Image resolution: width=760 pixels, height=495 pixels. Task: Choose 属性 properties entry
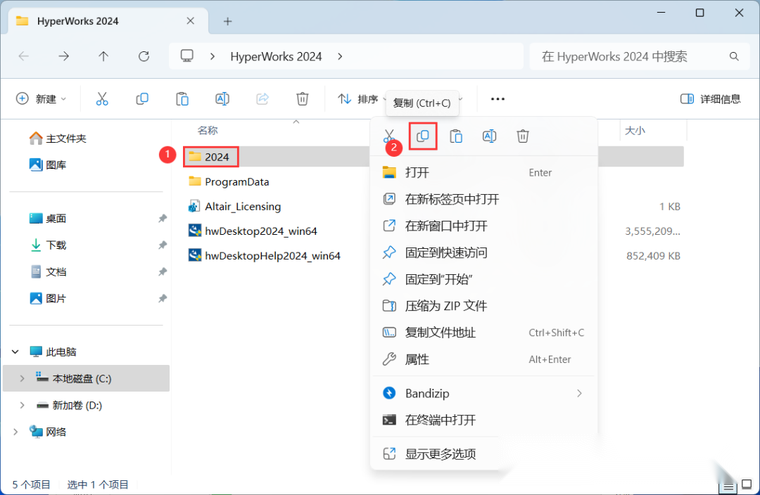click(x=484, y=359)
